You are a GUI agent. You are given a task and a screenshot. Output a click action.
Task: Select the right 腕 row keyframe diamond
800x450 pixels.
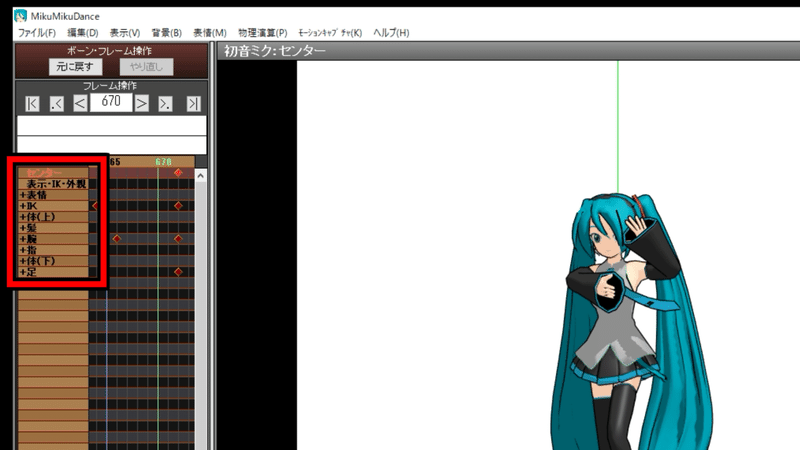point(178,239)
